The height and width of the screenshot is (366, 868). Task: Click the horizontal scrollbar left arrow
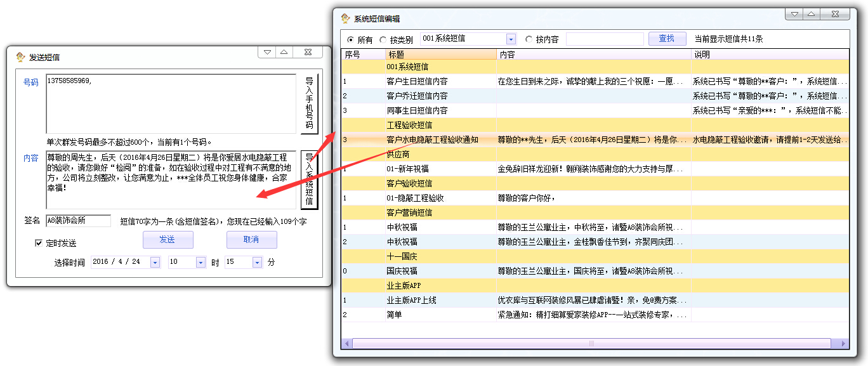(x=346, y=343)
